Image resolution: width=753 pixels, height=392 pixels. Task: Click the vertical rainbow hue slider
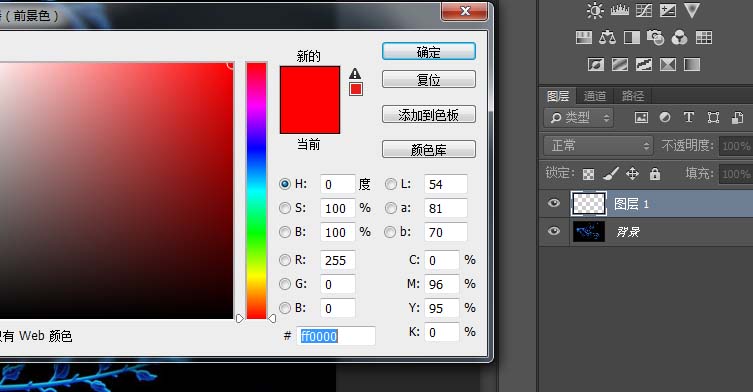pos(256,190)
